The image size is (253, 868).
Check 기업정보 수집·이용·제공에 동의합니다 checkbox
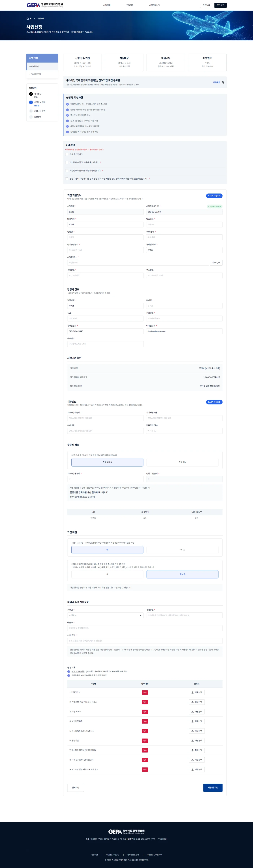coord(67,171)
